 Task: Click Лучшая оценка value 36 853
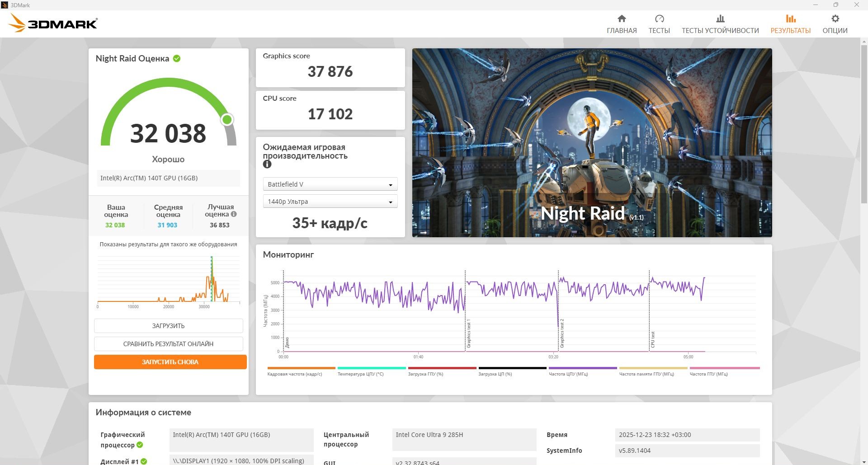(x=220, y=225)
